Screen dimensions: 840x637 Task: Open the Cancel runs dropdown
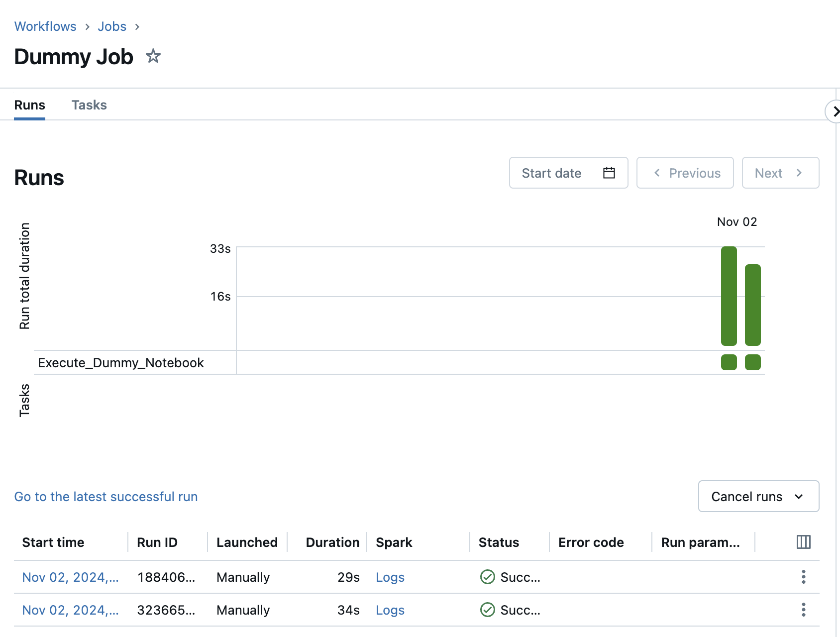pyautogui.click(x=758, y=496)
